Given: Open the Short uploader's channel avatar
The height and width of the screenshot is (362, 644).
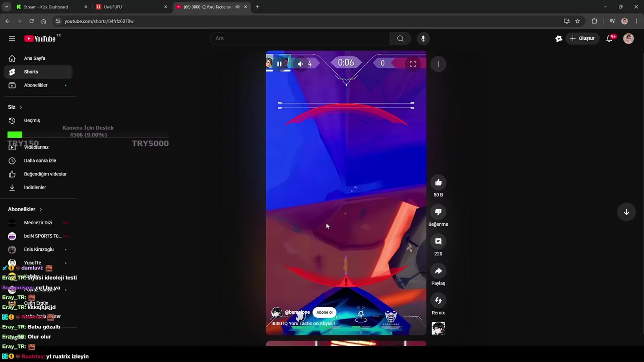Looking at the screenshot, I should tap(276, 312).
